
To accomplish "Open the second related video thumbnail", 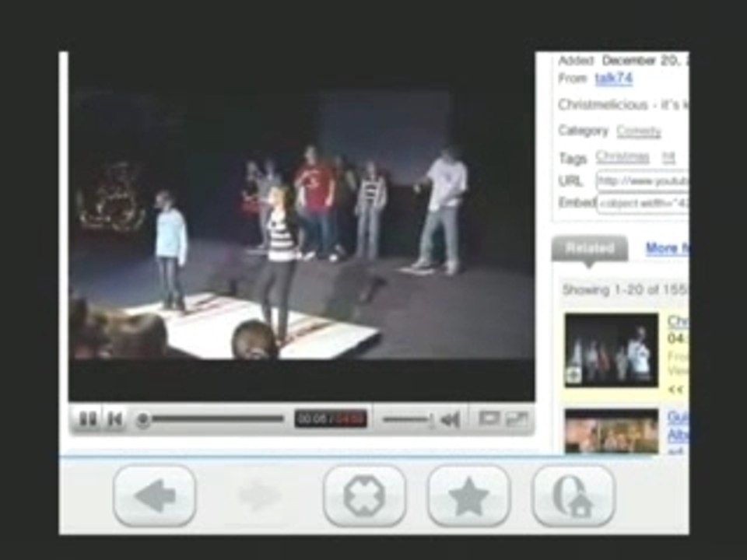I will (x=612, y=431).
